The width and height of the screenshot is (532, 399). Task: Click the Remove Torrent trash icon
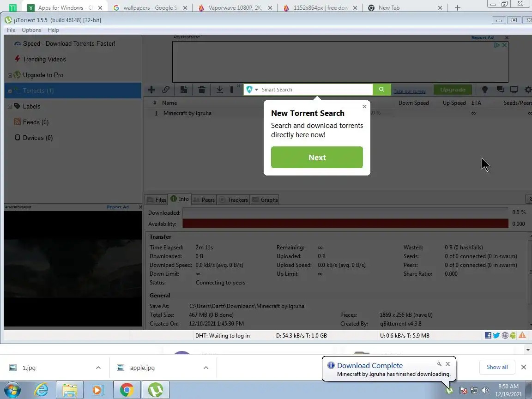click(201, 90)
